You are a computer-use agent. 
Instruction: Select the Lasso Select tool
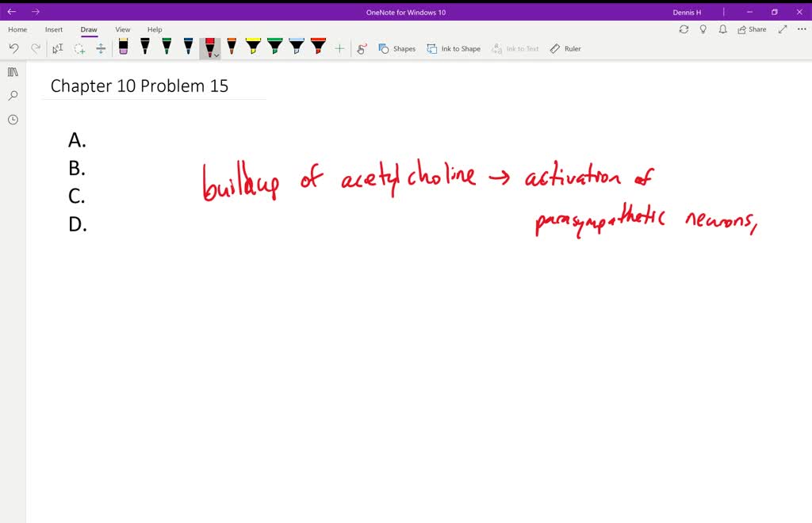pyautogui.click(x=79, y=48)
